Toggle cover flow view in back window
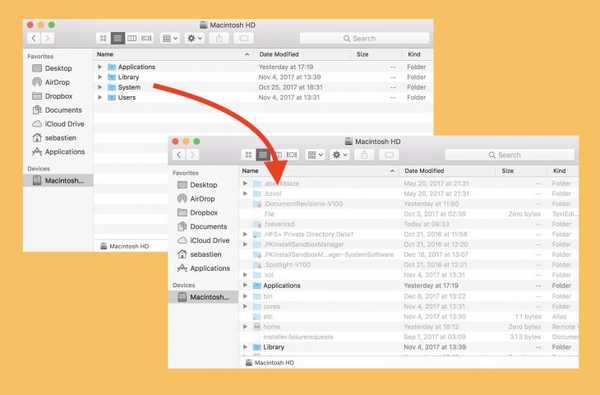 (147, 38)
